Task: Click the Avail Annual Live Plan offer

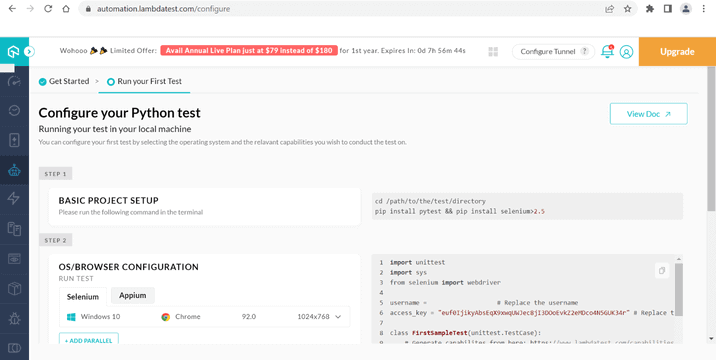Action: pos(249,50)
